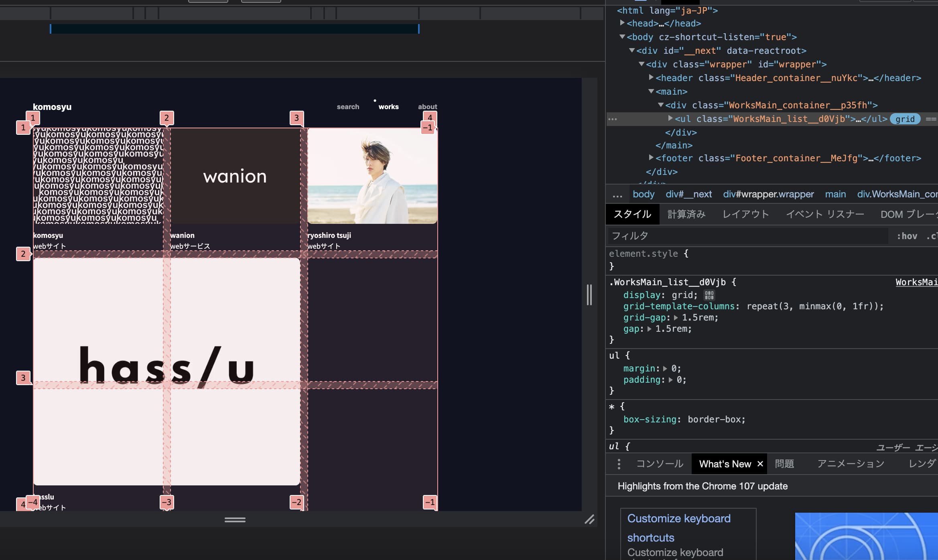Image resolution: width=938 pixels, height=560 pixels.
Task: Click the ellipsis at the breadcrumb start
Action: pyautogui.click(x=617, y=195)
